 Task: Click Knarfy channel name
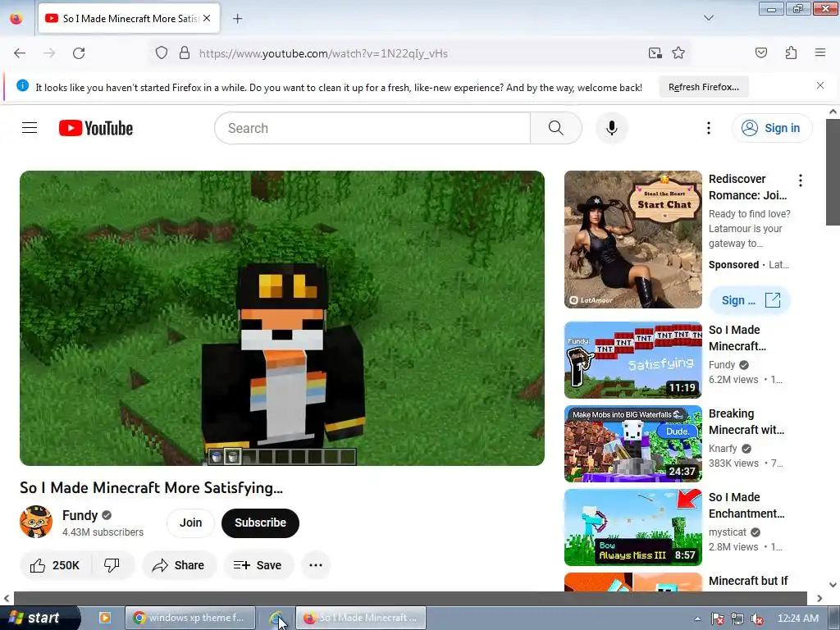[x=723, y=449]
